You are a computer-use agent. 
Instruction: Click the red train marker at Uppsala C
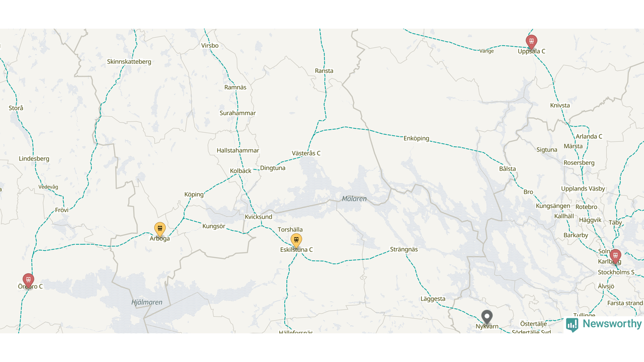pos(531,42)
